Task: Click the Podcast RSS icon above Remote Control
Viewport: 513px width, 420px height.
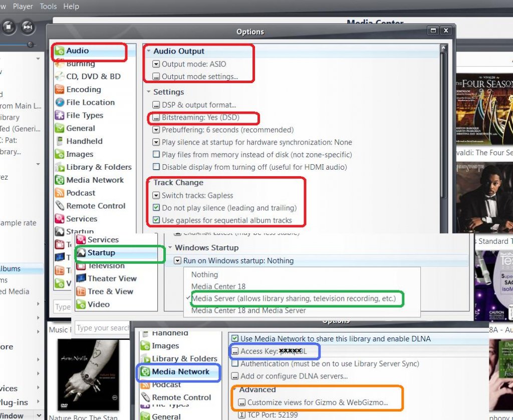Action: click(60, 193)
